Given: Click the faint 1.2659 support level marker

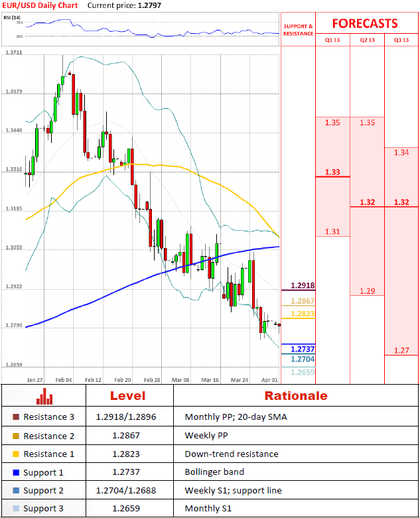Looking at the screenshot, I should coord(303,372).
